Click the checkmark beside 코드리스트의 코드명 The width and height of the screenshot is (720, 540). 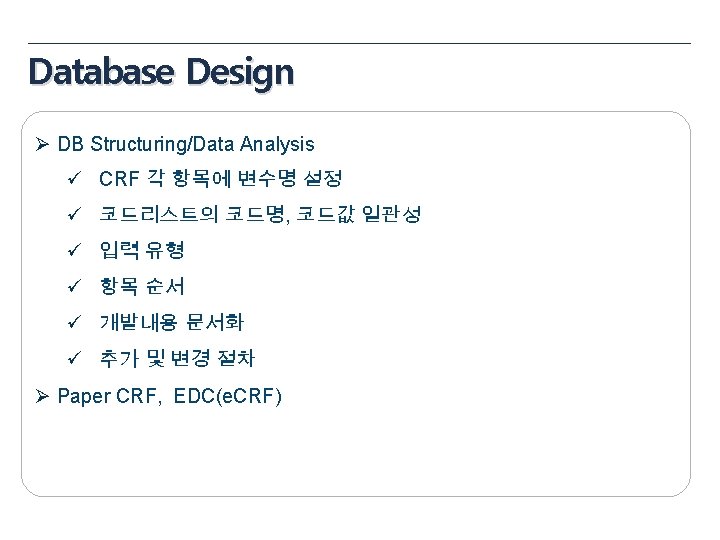pyautogui.click(x=74, y=214)
